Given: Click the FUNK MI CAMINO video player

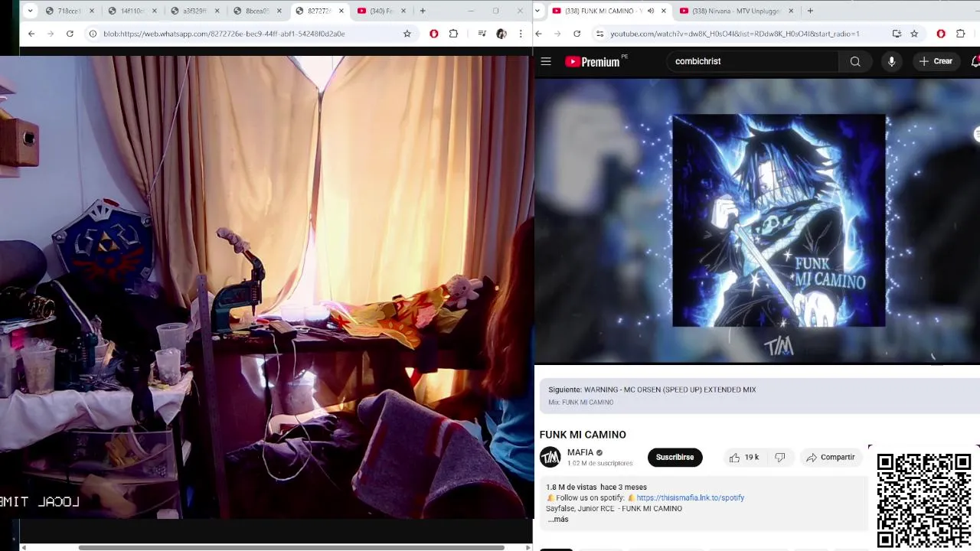Looking at the screenshot, I should coord(757,220).
